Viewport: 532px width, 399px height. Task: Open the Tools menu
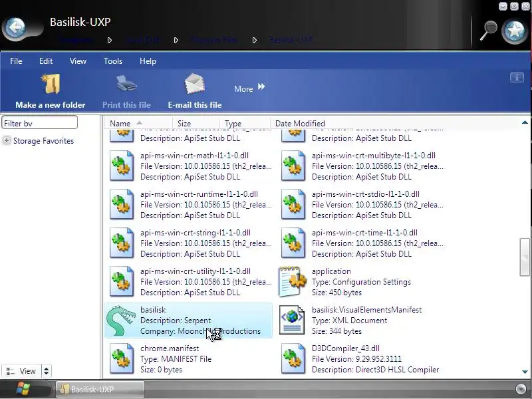113,61
